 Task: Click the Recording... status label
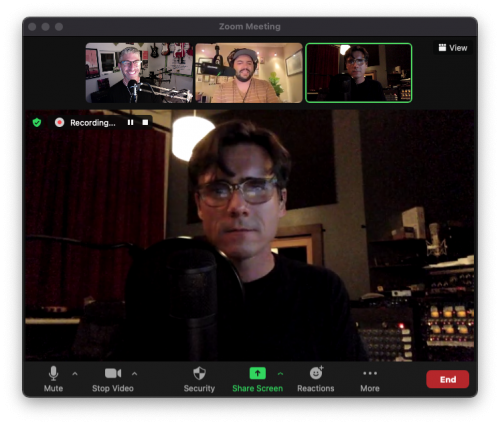[93, 123]
